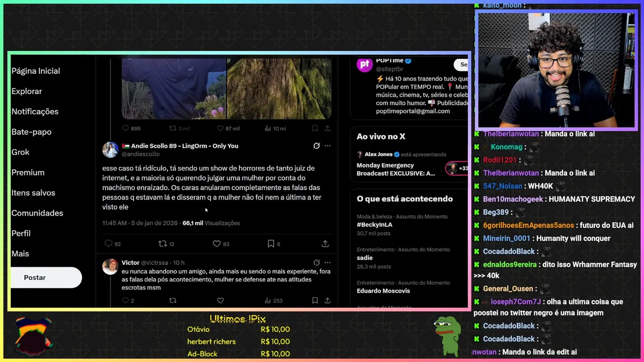Image resolution: width=644 pixels, height=362 pixels.
Task: Reply to Andie's post with 92 replies
Action: point(108,243)
